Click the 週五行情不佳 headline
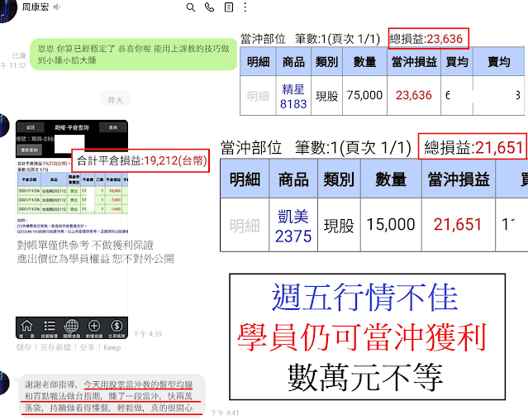The image size is (528, 420). click(x=364, y=297)
